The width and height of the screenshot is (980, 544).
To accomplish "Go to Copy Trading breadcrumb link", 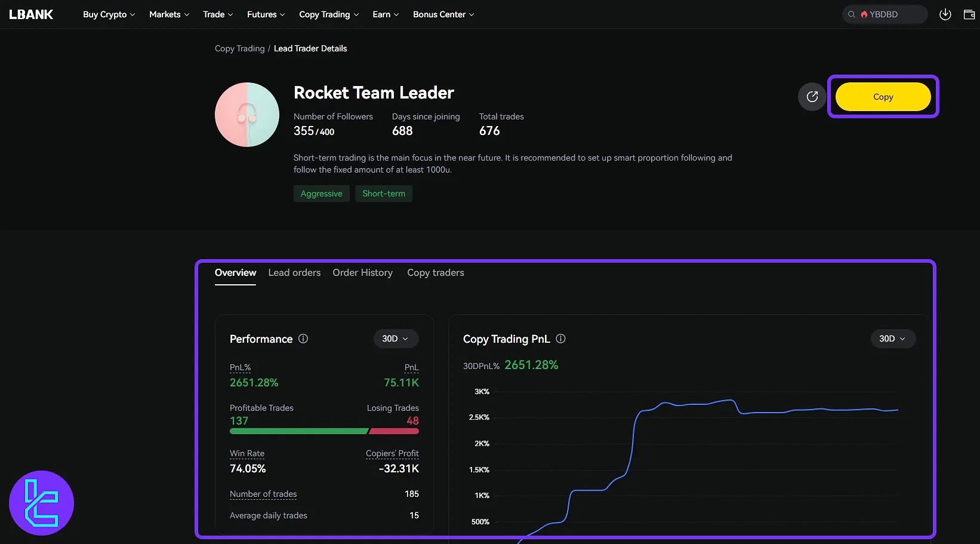I will coord(239,48).
